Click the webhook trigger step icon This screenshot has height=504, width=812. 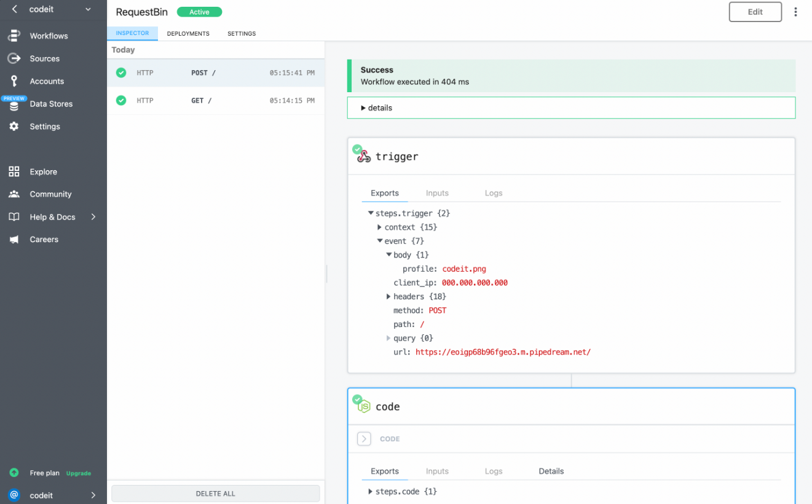364,156
